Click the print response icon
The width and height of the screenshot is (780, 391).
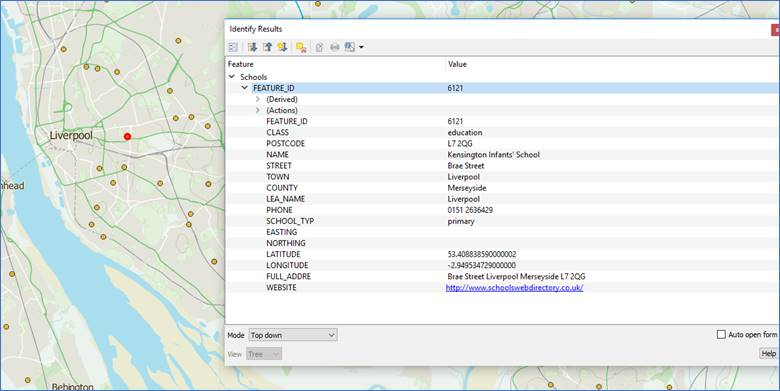[x=335, y=47]
